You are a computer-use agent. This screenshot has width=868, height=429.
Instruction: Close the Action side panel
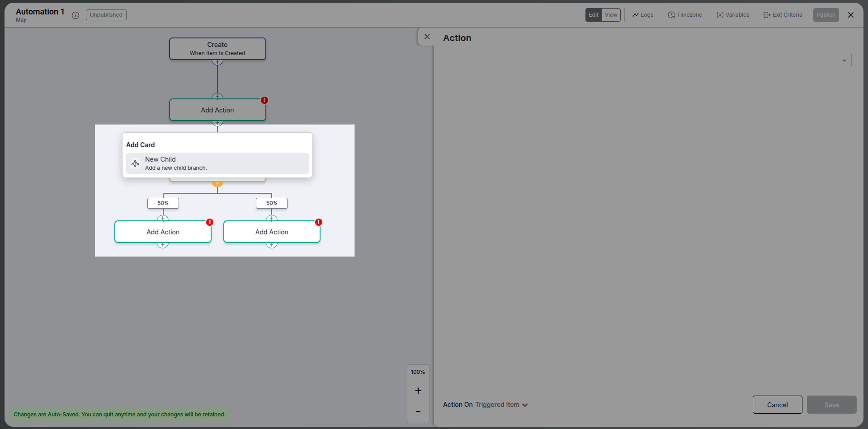[427, 37]
